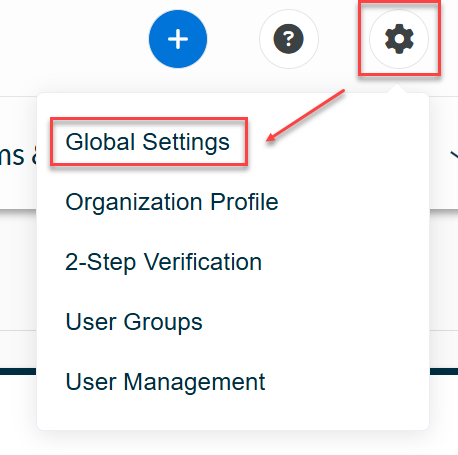Click the settings gear icon

[x=399, y=39]
